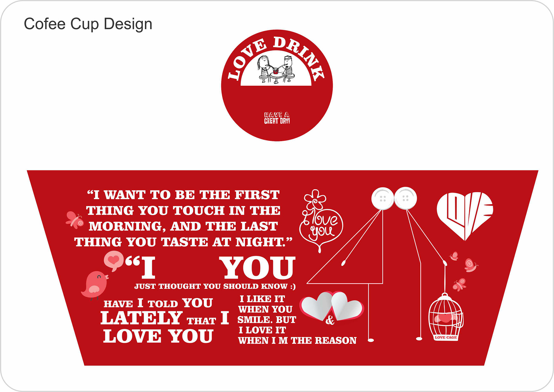Click the pink butterfly left of the quote
This screenshot has height=392, width=554.
(x=75, y=220)
